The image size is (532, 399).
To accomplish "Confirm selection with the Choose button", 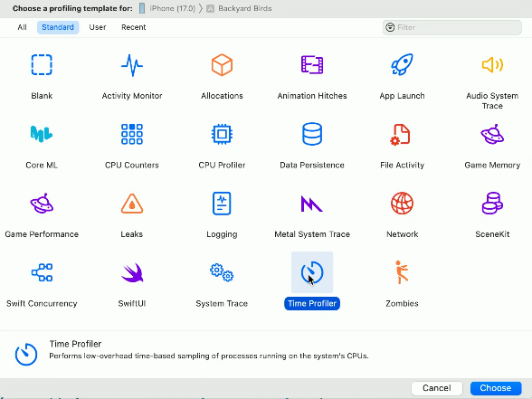I will point(496,388).
